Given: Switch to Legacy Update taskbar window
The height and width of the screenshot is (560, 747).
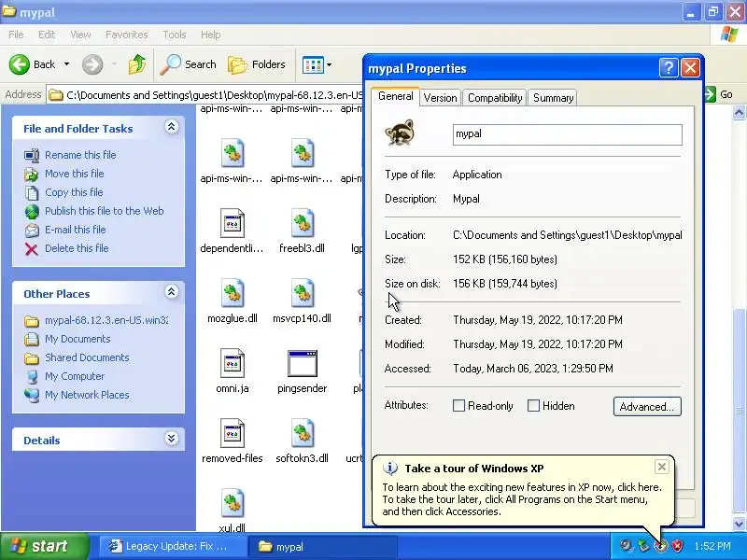Looking at the screenshot, I should 172,546.
